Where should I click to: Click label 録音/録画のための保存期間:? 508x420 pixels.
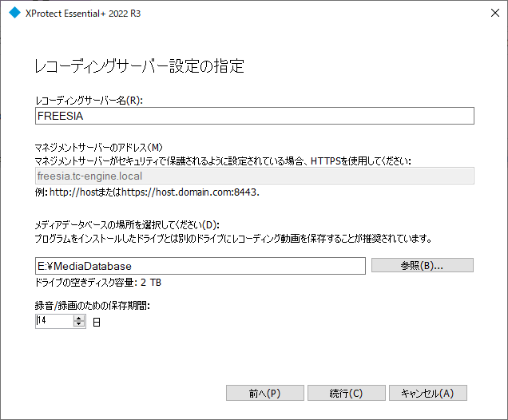pos(93,306)
